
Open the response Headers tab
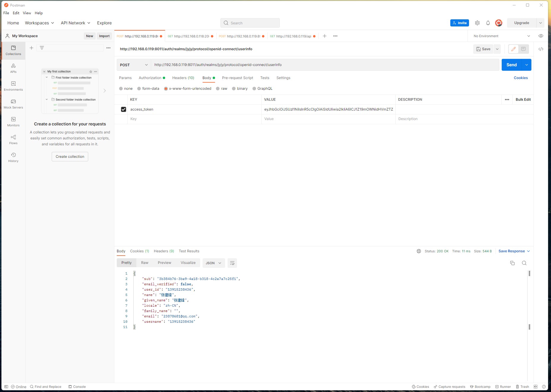[x=164, y=251]
